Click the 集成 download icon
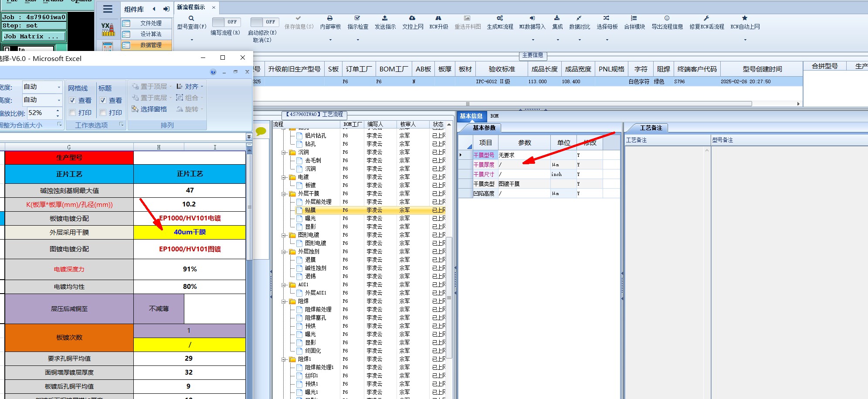 click(x=557, y=18)
